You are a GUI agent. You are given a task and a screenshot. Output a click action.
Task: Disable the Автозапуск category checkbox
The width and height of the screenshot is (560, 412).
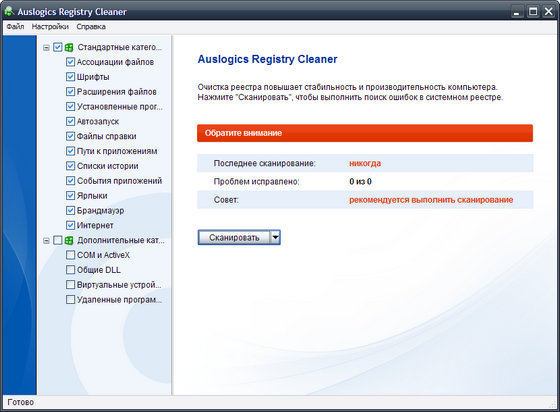[70, 121]
